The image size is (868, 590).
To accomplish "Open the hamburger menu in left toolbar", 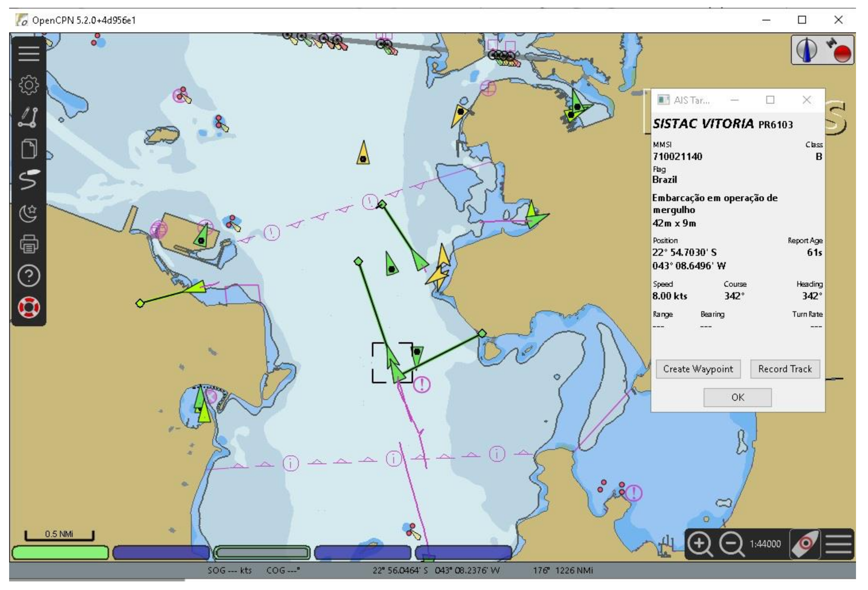I will coord(29,54).
